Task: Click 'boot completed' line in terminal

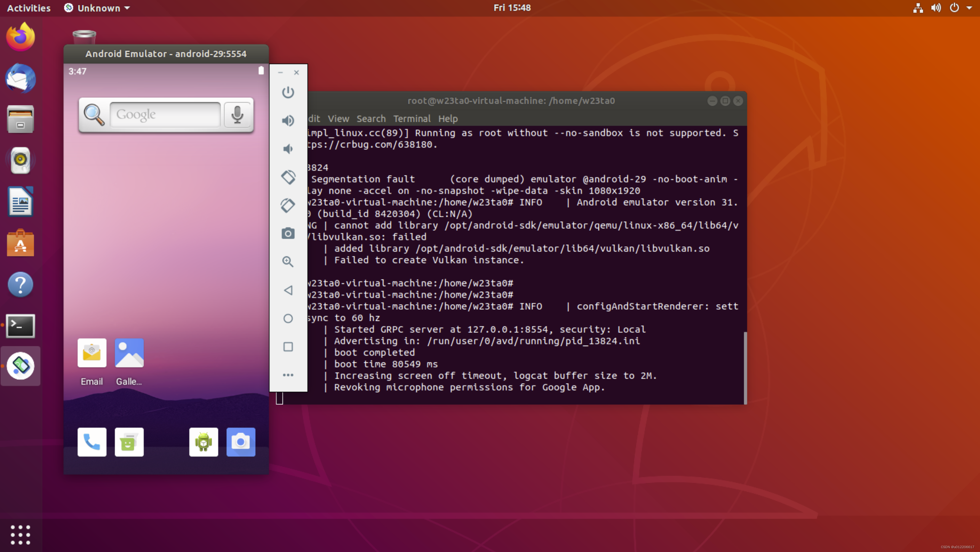Action: (x=374, y=353)
